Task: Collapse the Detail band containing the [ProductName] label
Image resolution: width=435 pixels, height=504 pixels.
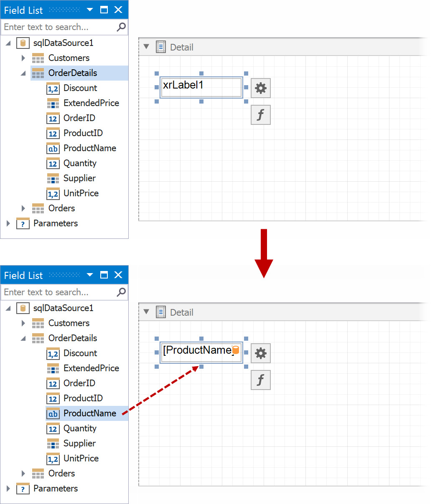Action: coord(146,312)
